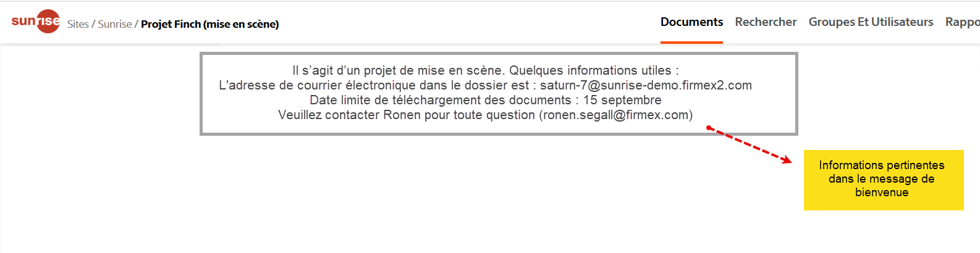
Task: Click the '15 septembre' deadline text
Action: click(622, 100)
